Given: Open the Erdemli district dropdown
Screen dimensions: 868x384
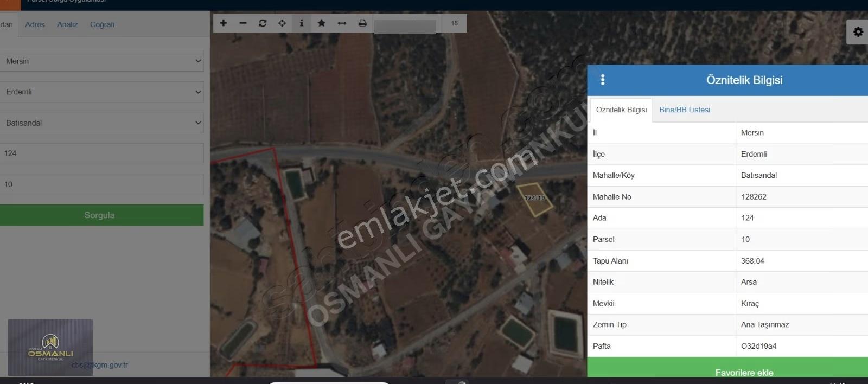Looking at the screenshot, I should pyautogui.click(x=101, y=92).
